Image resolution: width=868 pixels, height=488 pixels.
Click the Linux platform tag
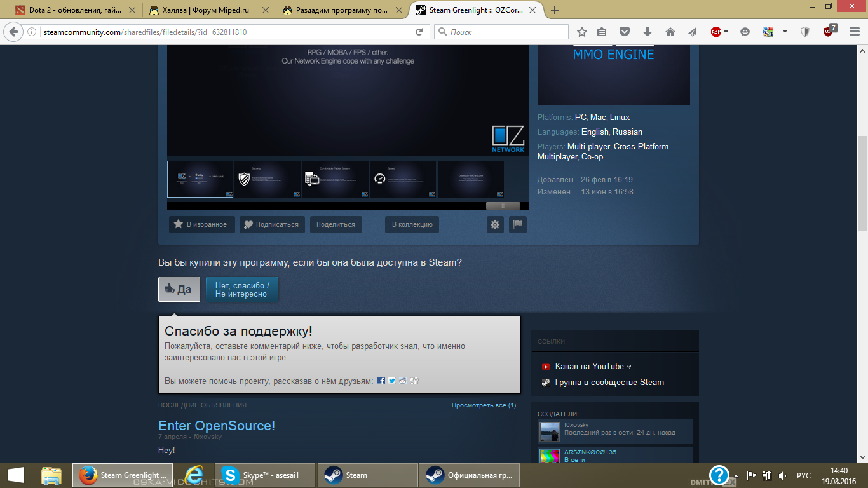620,118
